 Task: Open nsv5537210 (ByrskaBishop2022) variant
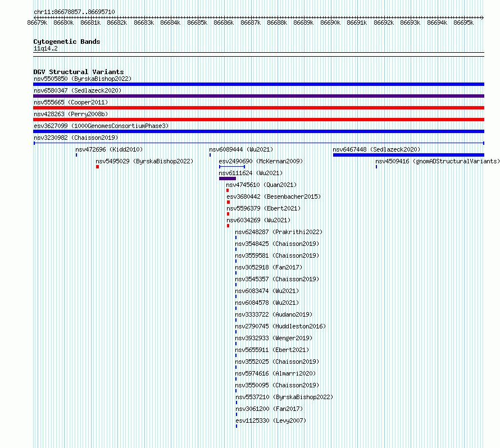tap(284, 397)
